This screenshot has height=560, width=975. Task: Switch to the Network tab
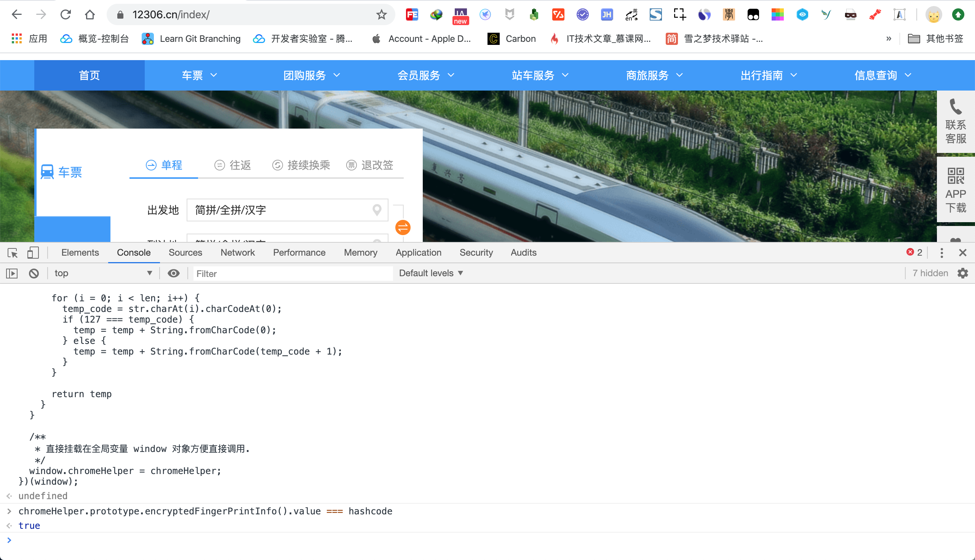pyautogui.click(x=238, y=253)
